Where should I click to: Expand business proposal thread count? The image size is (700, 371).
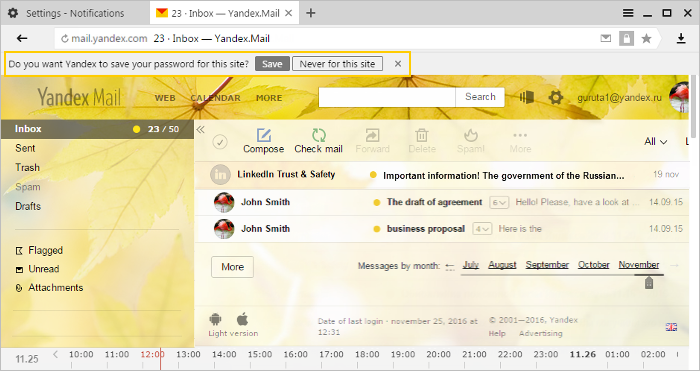click(x=482, y=229)
